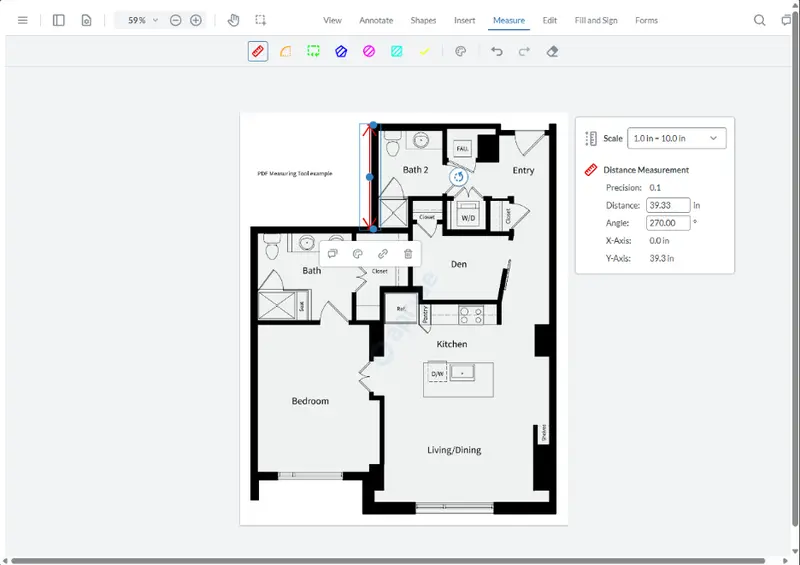Open the 59% zoom level dropdown
The height and width of the screenshot is (565, 800).
pos(142,20)
